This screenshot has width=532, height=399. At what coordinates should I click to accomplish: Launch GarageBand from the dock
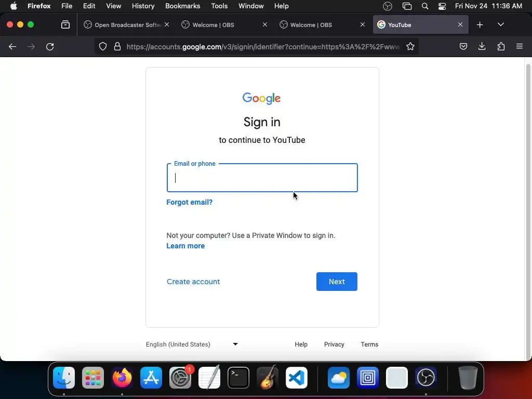pyautogui.click(x=268, y=378)
